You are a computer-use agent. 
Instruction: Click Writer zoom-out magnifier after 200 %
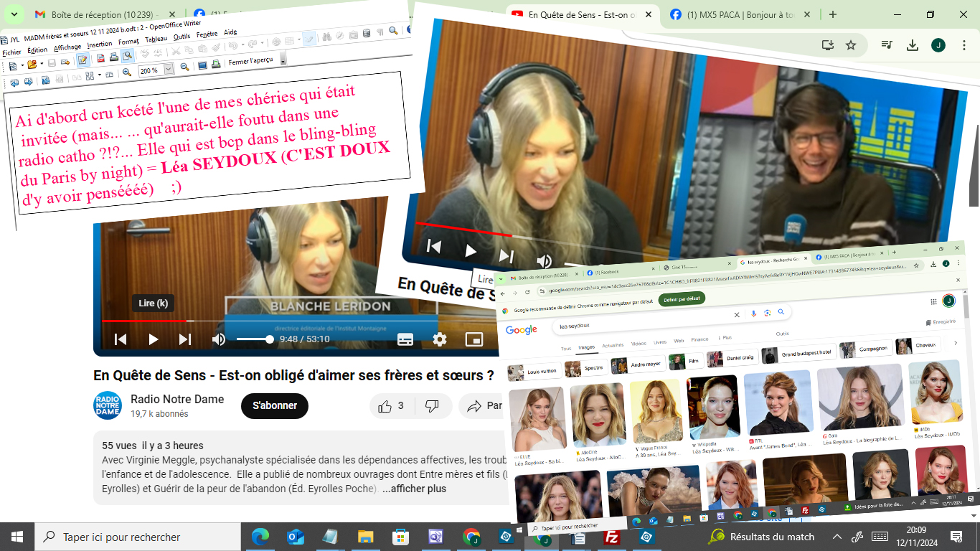[185, 67]
